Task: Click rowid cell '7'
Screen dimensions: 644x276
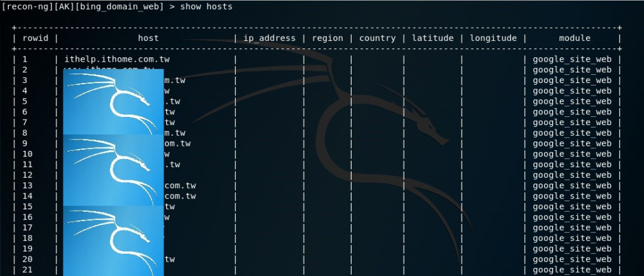Action: pyautogui.click(x=25, y=123)
